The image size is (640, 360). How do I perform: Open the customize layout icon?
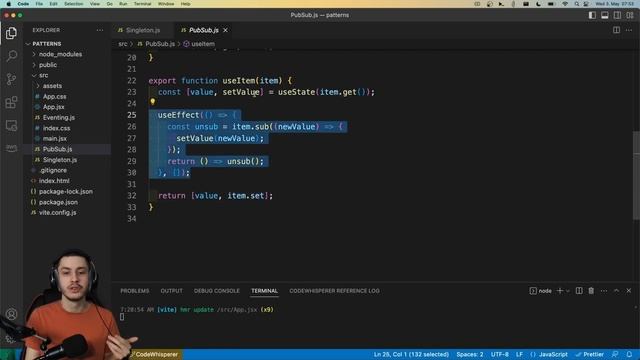630,15
